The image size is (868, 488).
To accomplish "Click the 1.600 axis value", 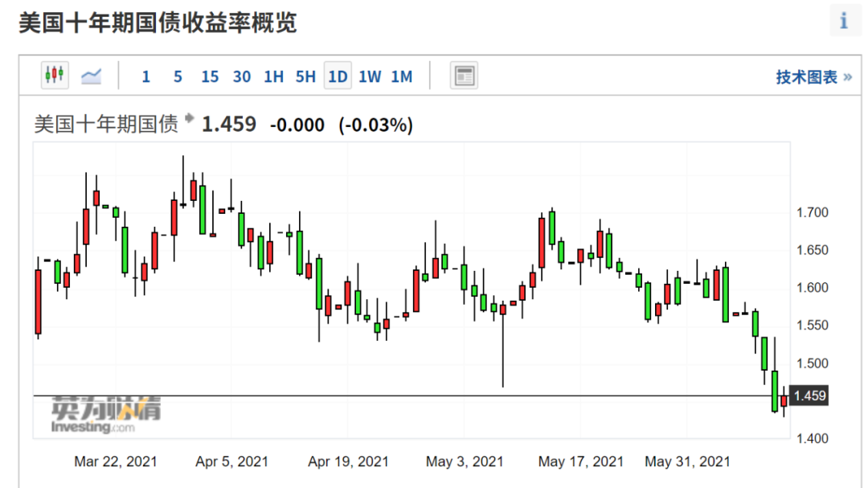I will 812,288.
